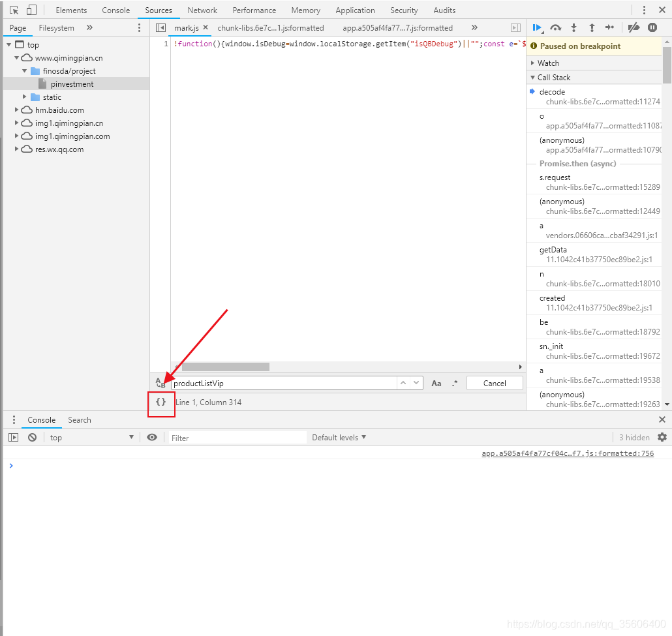672x636 pixels.
Task: Expand img1.qimingpian.cn domain node
Action: point(17,123)
